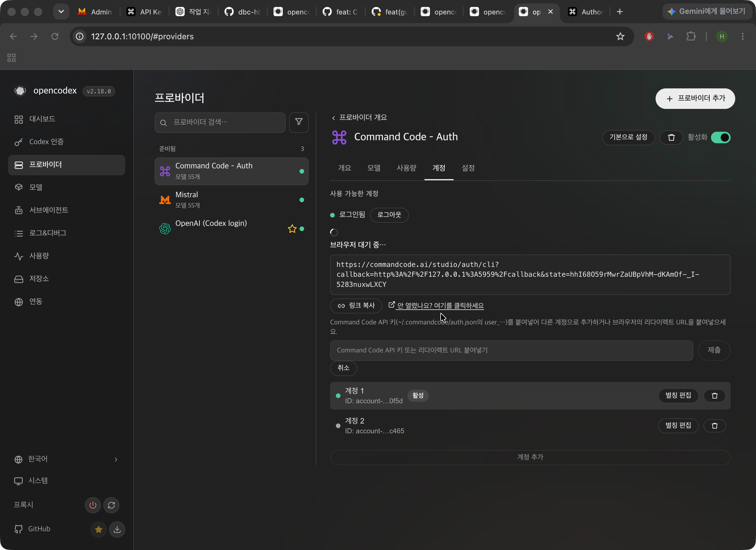Switch to the 설정 tab

[x=468, y=168]
